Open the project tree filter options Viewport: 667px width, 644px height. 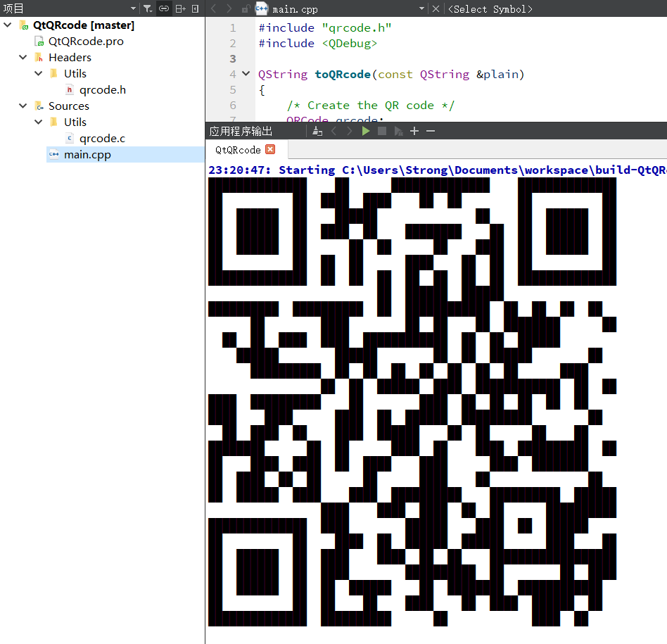coord(148,8)
